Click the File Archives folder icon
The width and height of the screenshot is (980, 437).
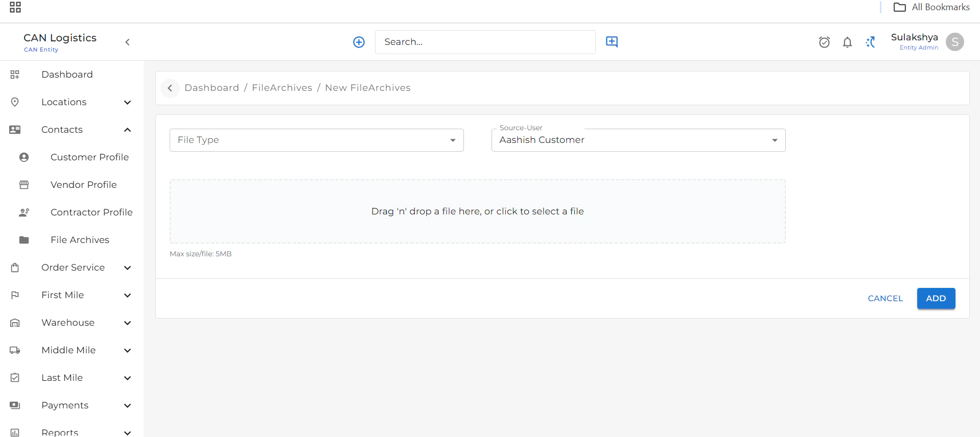click(24, 240)
